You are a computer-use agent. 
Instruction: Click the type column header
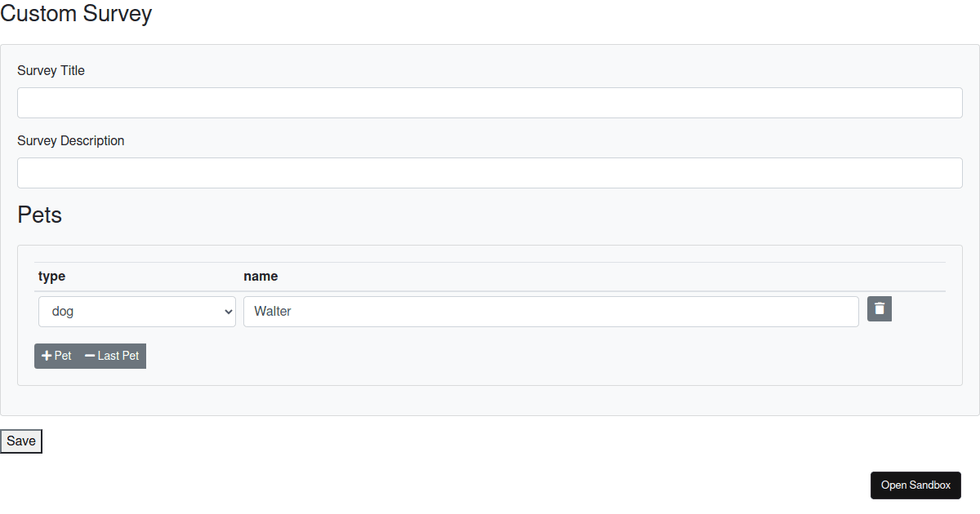[x=51, y=276]
